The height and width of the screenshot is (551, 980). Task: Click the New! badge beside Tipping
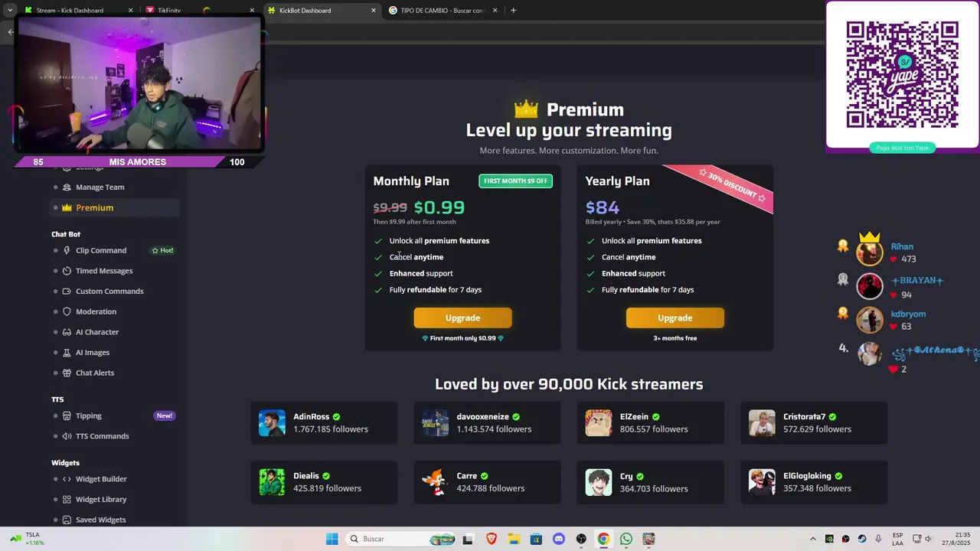tap(164, 416)
